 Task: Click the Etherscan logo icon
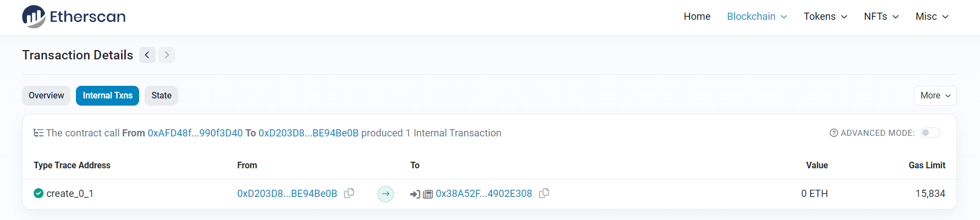[x=34, y=16]
